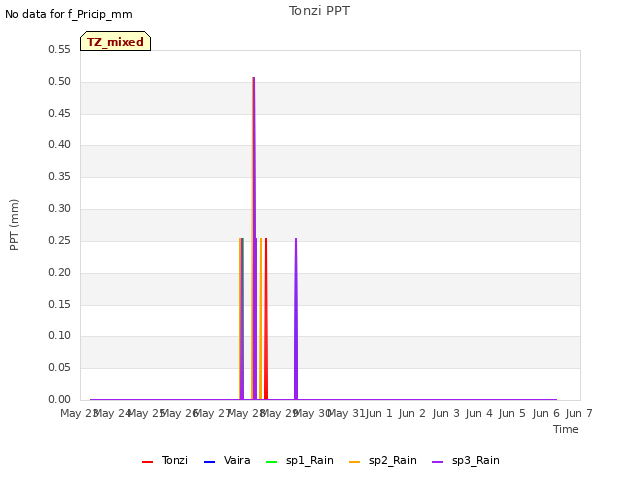This screenshot has height=480, width=640.
Task: Click the TZ_mixed annotation label
Action: 116,41
